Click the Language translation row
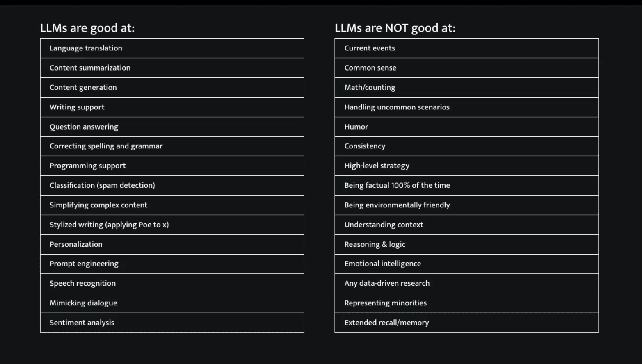The image size is (642, 364). click(86, 48)
